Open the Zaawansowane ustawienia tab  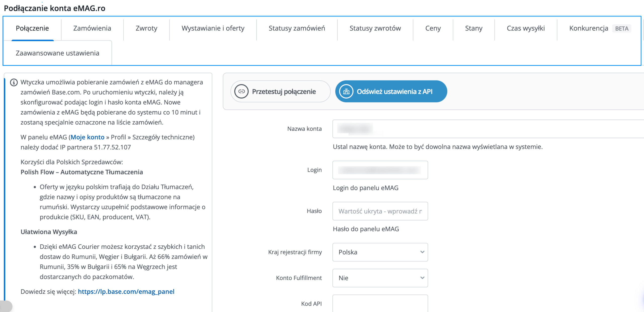point(58,53)
